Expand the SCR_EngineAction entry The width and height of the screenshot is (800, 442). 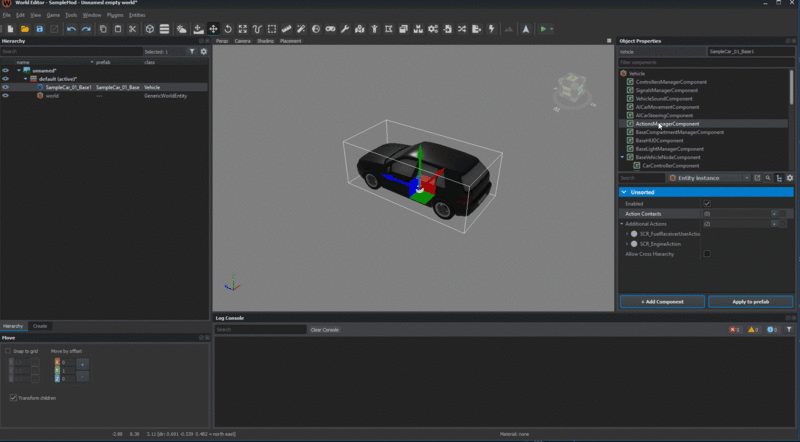coord(627,244)
